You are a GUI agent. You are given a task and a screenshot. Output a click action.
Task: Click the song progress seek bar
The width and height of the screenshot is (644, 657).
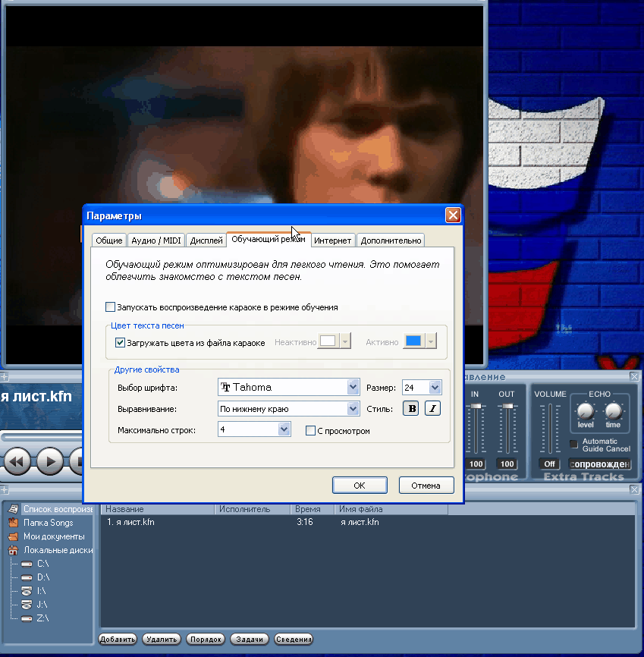pos(42,437)
